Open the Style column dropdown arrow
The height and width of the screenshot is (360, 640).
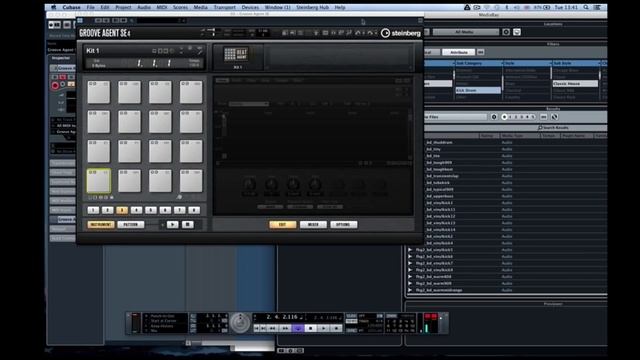550,63
